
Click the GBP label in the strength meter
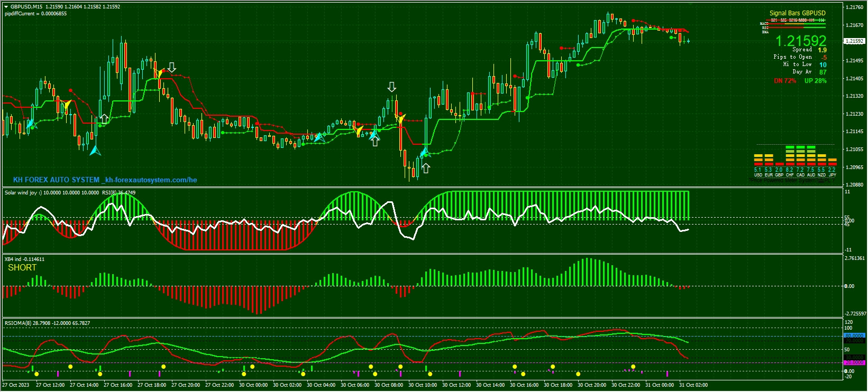coord(779,175)
